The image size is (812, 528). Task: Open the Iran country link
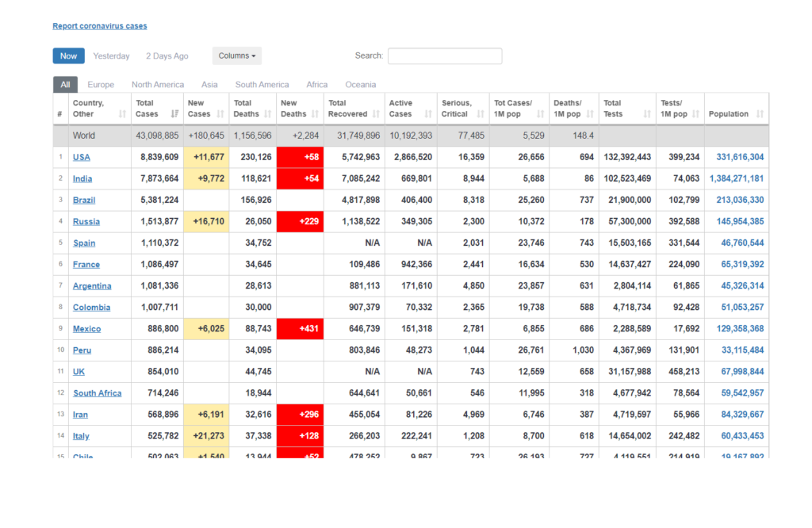point(80,415)
